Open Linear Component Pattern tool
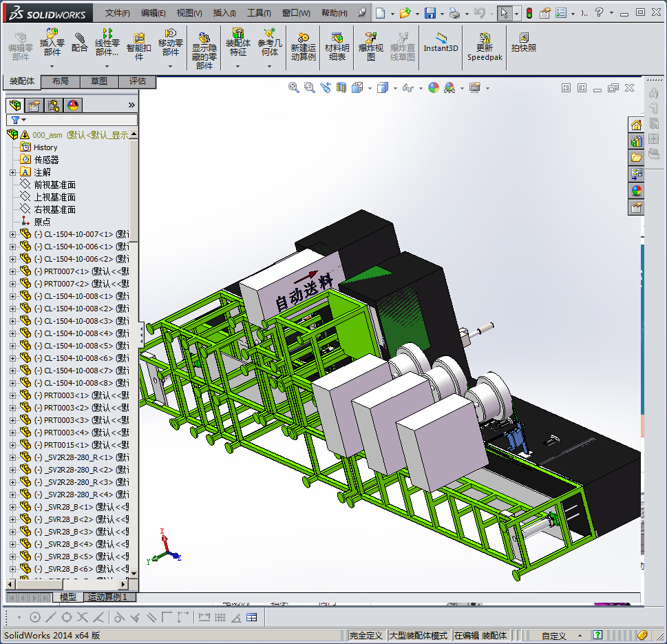 pyautogui.click(x=107, y=42)
